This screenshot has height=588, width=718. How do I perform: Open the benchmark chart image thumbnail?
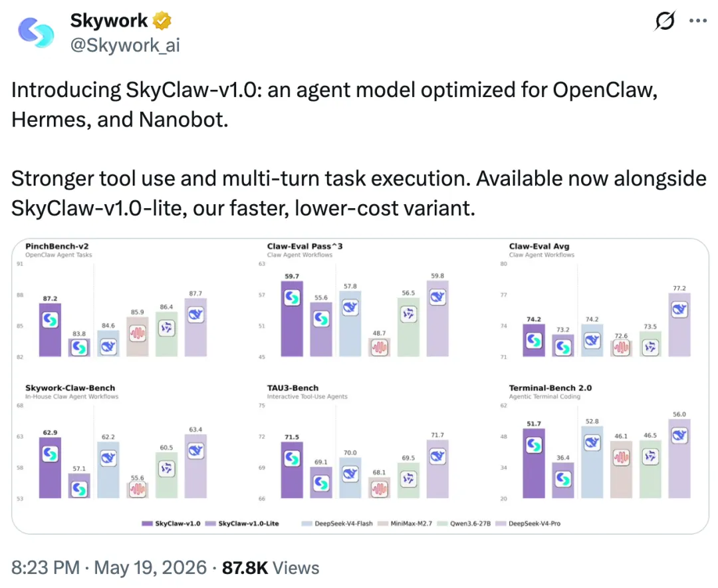[360, 386]
